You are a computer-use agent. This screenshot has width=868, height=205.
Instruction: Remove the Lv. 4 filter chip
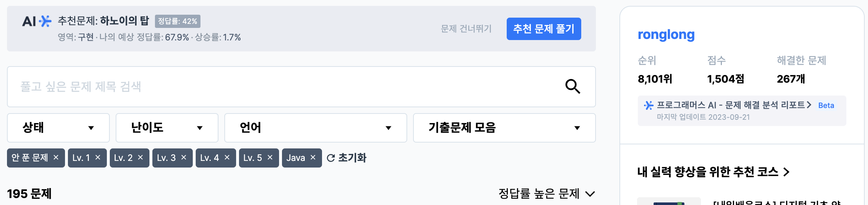(x=227, y=158)
